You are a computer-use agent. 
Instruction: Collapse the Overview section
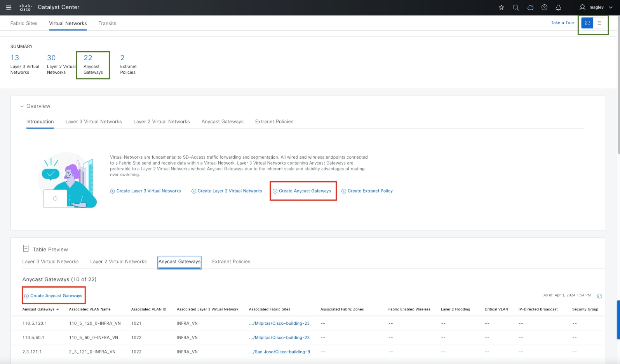22,106
